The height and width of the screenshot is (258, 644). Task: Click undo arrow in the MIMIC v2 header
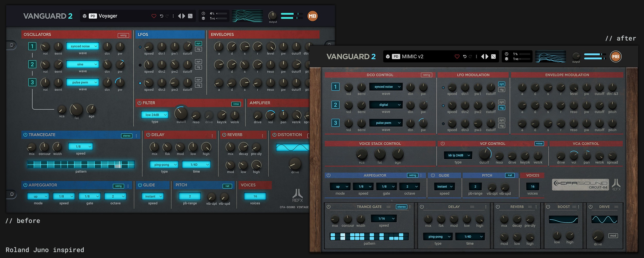[465, 57]
